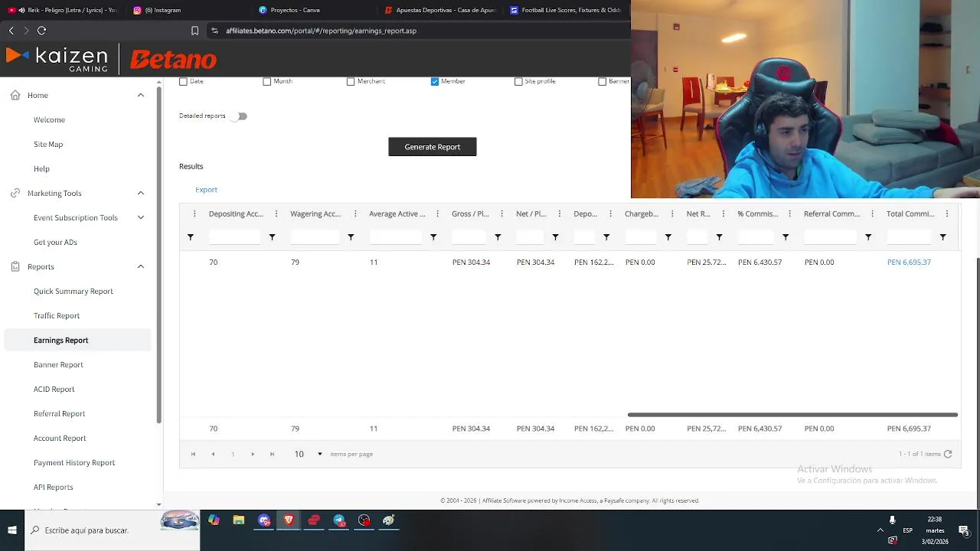Open column menu for Total Commi... column
The height and width of the screenshot is (551, 980).
pos(947,214)
